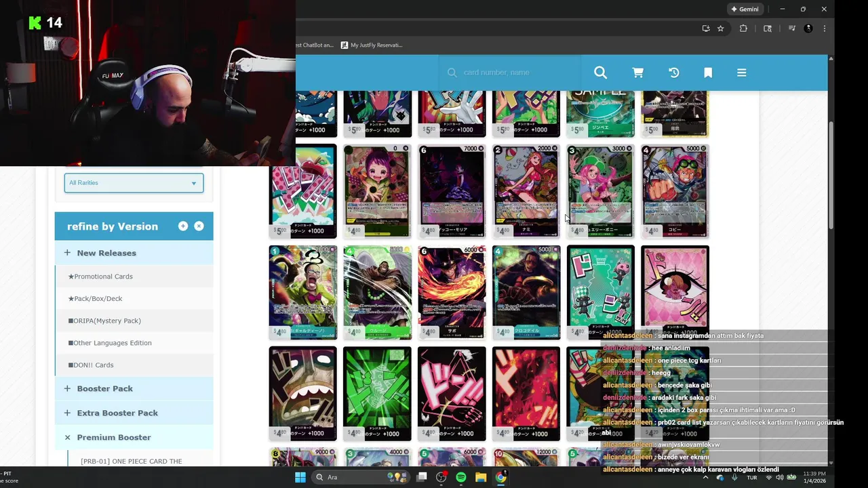The height and width of the screenshot is (488, 868).
Task: Open the 6-cost 7000 Moria card
Action: tap(452, 191)
